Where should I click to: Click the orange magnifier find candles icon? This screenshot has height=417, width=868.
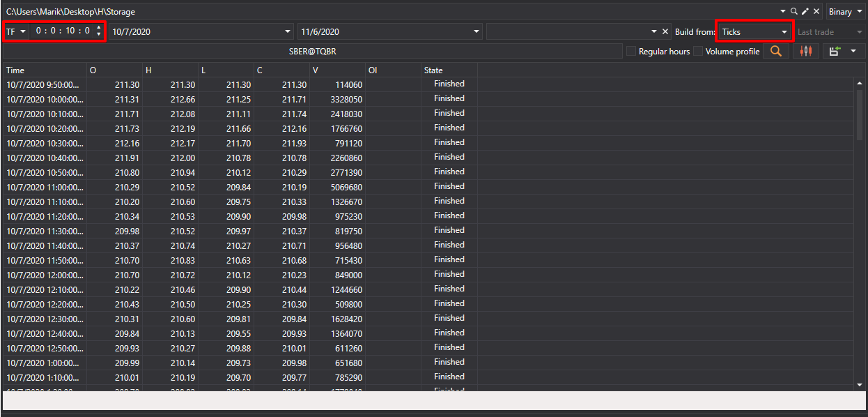point(776,51)
